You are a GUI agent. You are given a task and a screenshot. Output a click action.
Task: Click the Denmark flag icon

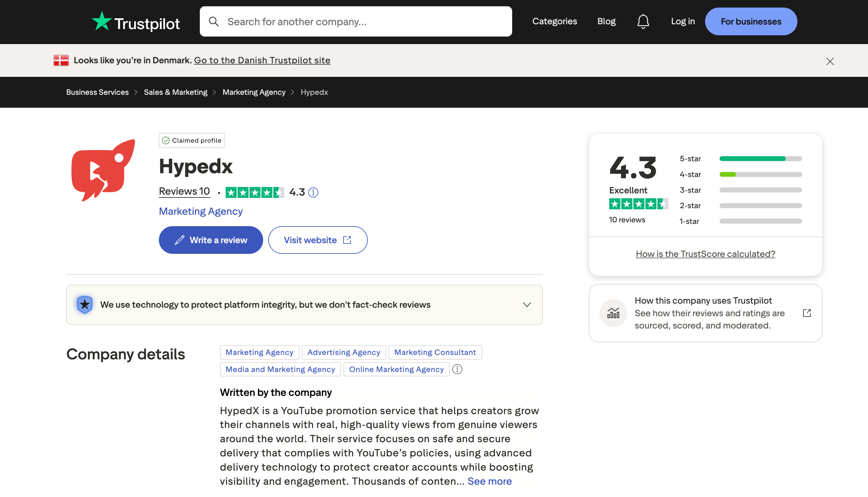[61, 60]
